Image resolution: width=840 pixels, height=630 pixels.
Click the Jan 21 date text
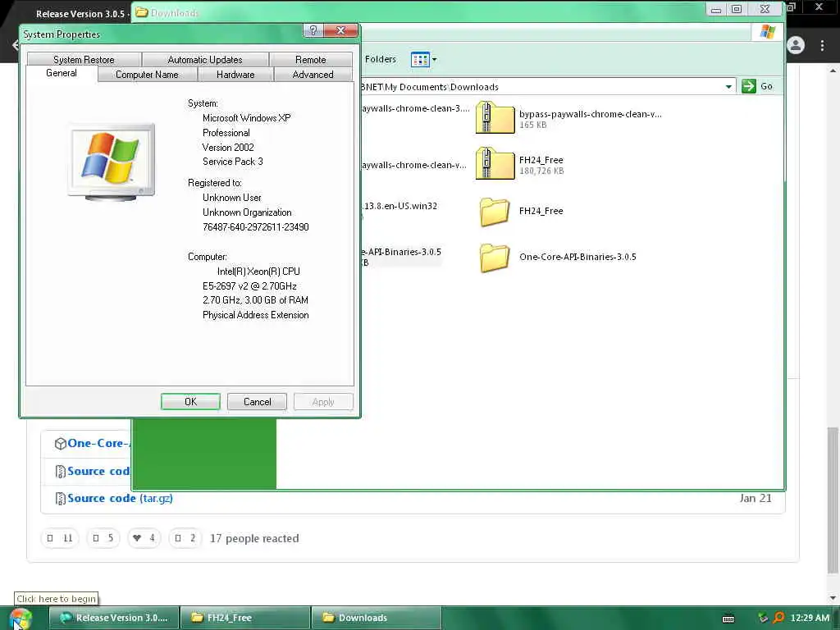[x=756, y=498]
